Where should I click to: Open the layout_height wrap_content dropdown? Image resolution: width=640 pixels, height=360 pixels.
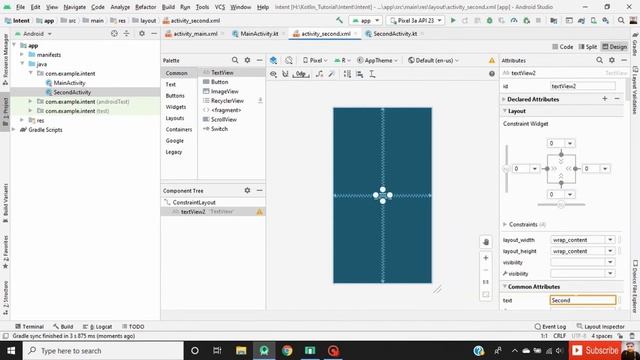point(610,251)
